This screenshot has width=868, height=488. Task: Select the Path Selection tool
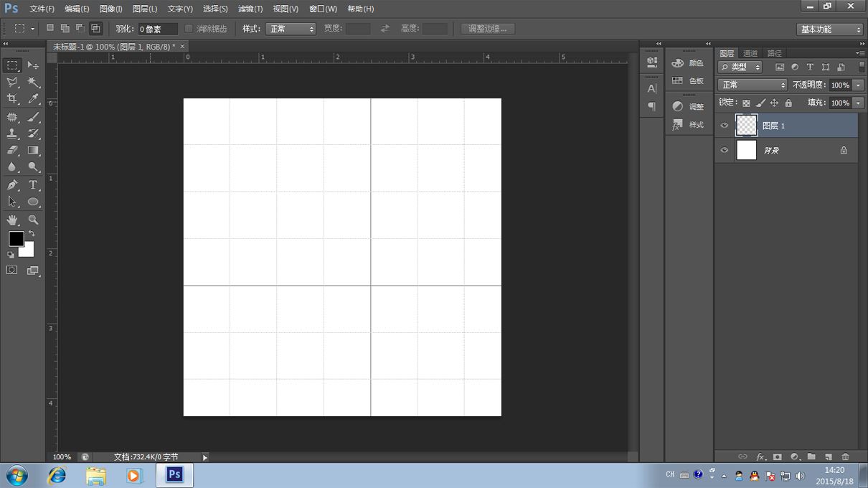coord(12,202)
